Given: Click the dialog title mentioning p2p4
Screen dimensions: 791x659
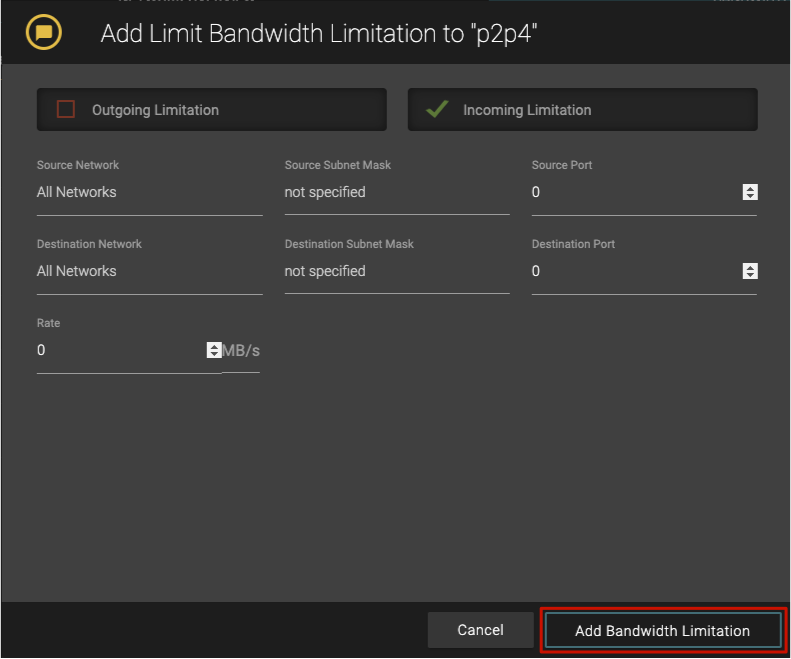Looking at the screenshot, I should [x=319, y=34].
